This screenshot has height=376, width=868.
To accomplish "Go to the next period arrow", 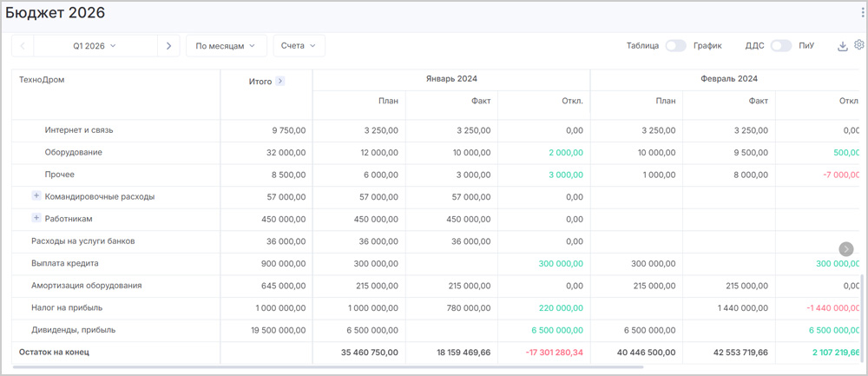I will (168, 46).
